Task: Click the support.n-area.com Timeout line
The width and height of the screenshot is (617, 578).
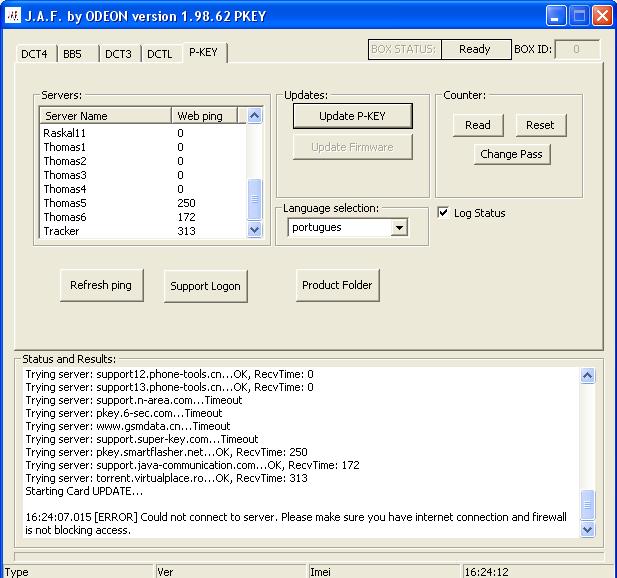Action: coord(134,400)
